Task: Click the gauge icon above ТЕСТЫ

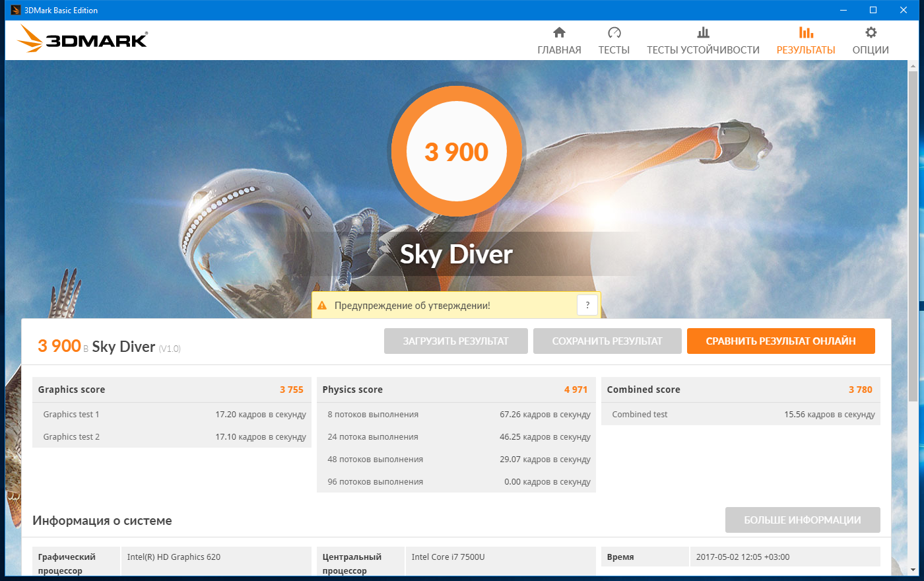Action: (x=614, y=32)
